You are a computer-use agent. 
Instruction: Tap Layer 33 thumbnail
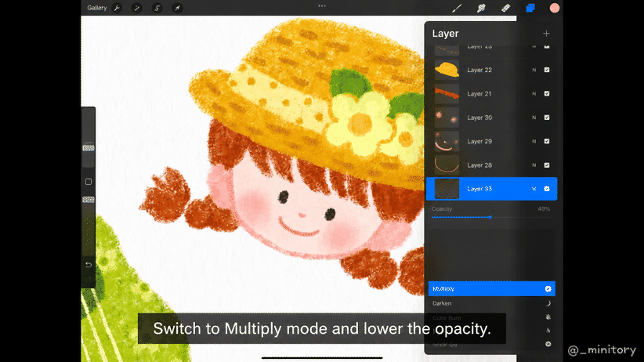[447, 189]
